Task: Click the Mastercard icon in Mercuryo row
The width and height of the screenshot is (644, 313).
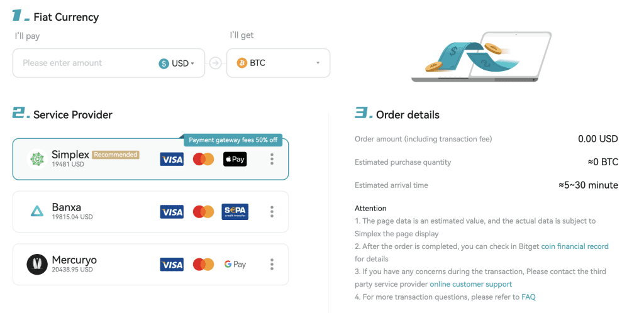Action: 204,265
